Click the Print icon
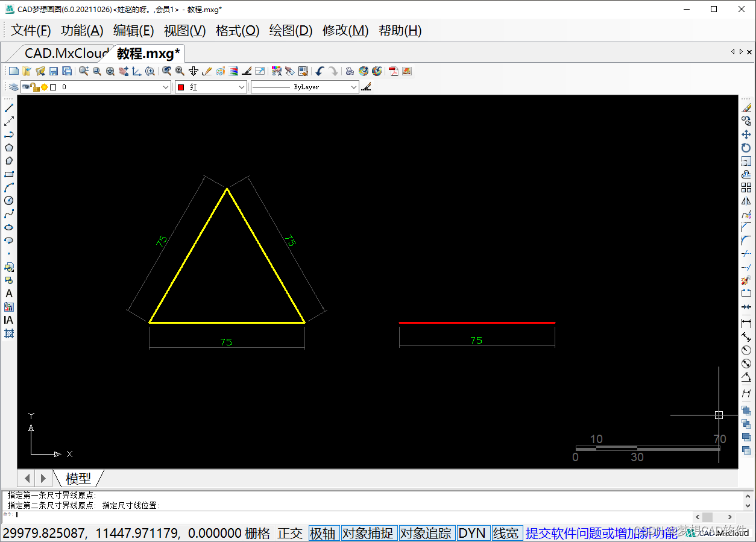The image size is (756, 542). (350, 71)
